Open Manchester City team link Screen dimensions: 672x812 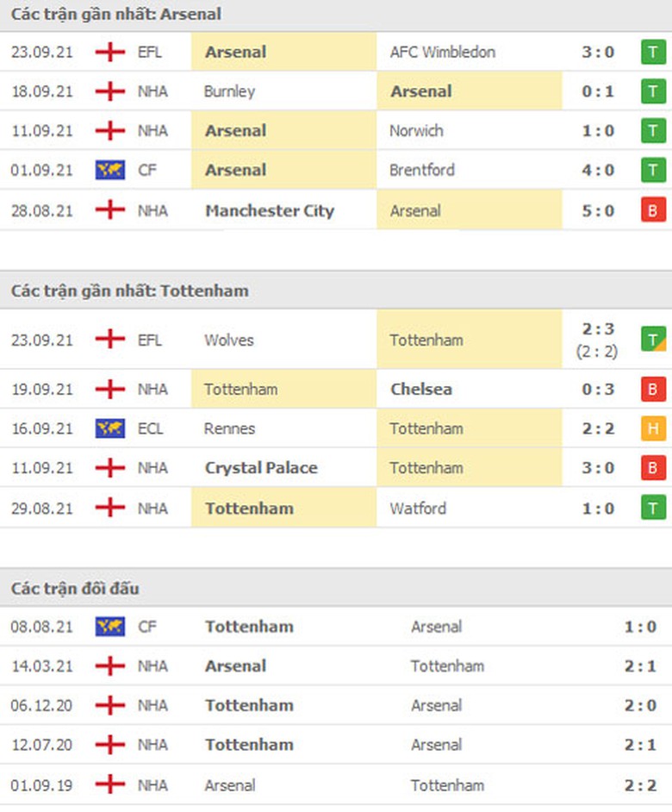269,210
